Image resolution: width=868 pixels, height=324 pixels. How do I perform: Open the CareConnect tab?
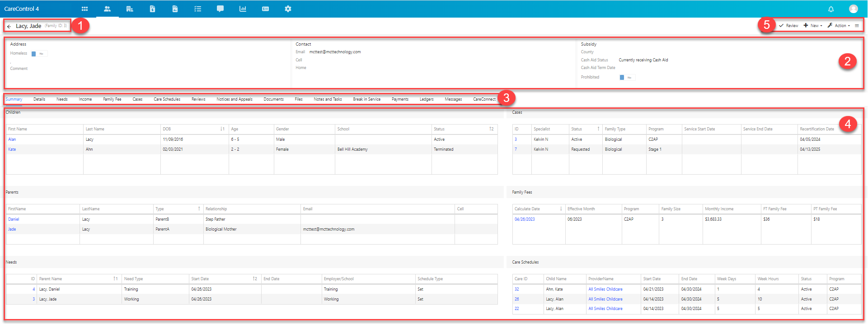484,99
